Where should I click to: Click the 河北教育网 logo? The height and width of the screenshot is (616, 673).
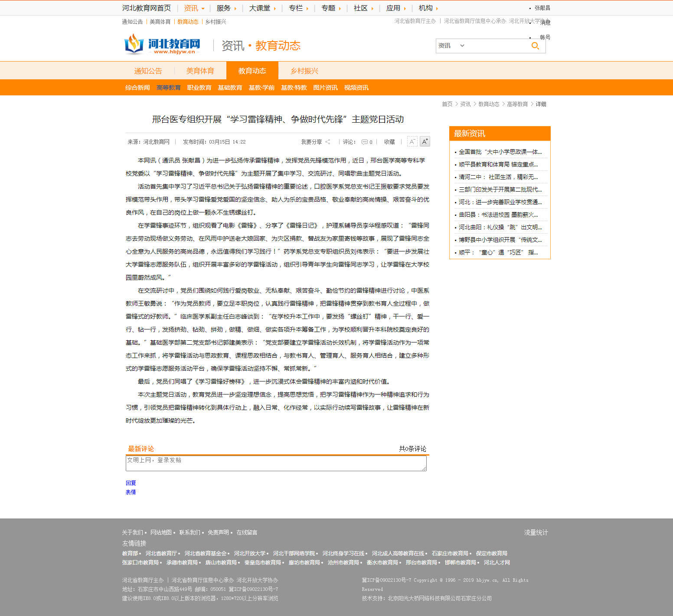(x=163, y=46)
